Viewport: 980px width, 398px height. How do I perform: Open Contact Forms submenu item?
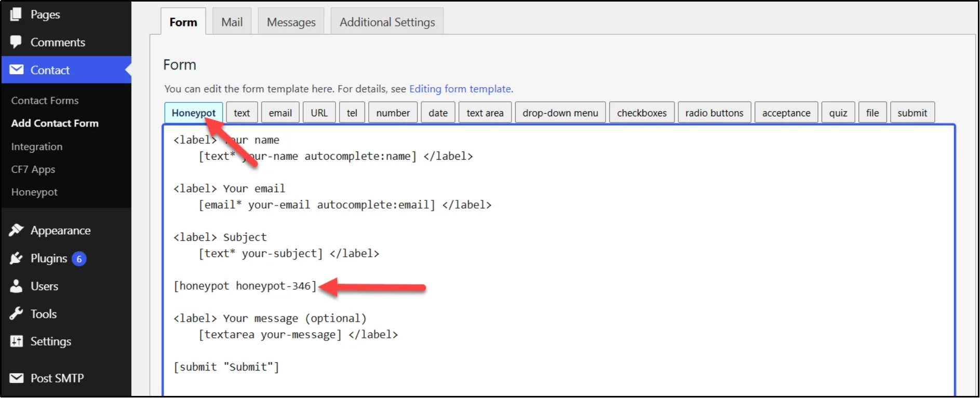tap(45, 100)
